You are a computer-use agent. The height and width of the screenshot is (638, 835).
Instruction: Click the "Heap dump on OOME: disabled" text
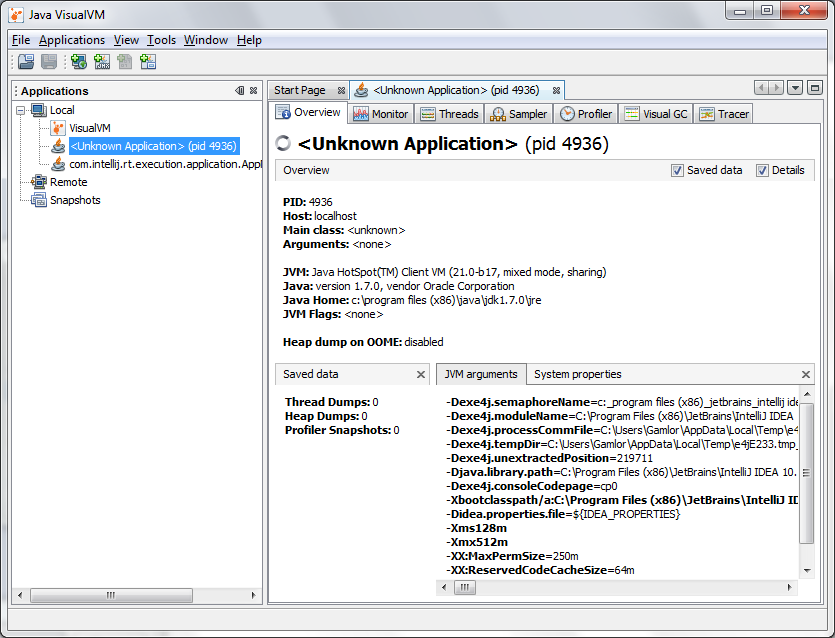pos(363,342)
